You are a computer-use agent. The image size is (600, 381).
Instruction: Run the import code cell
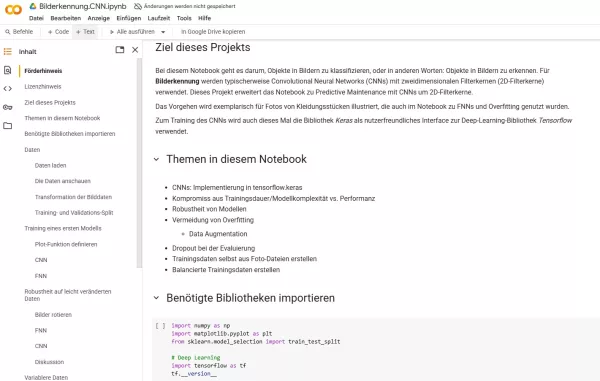(160, 326)
